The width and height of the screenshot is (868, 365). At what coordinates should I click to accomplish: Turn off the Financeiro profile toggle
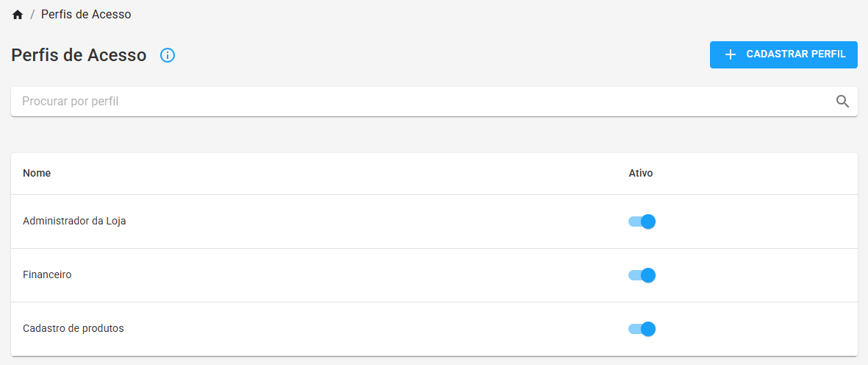click(x=642, y=275)
